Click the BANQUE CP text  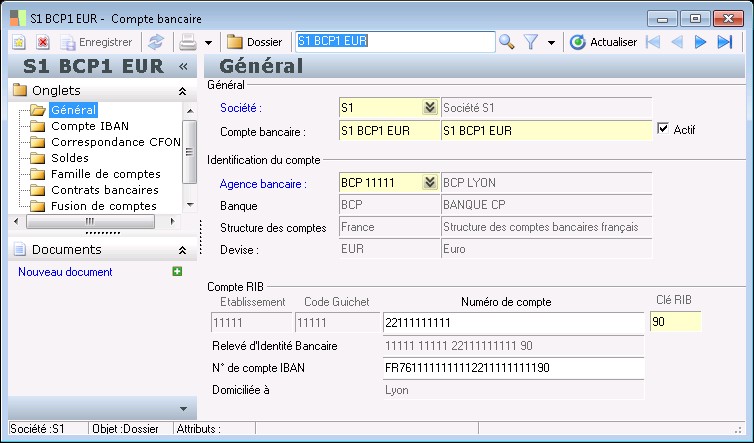[474, 205]
